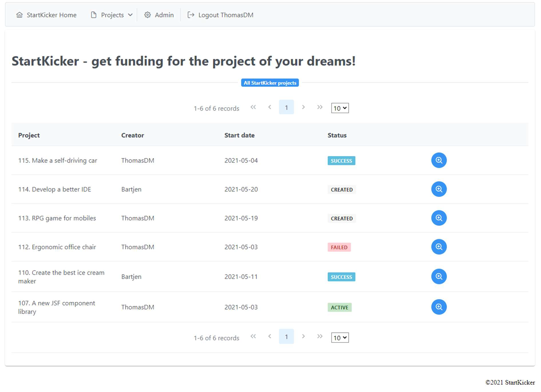Jump to last page in top paginator
Viewport: 541px width, 392px height.
pos(320,107)
